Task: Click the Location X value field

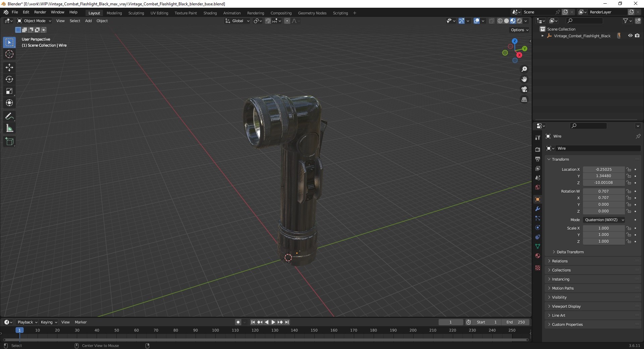Action: pos(603,169)
